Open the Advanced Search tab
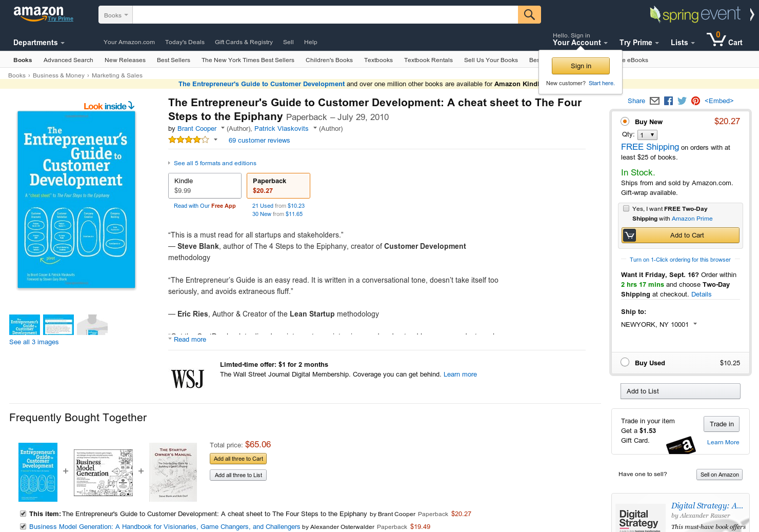 pyautogui.click(x=68, y=60)
